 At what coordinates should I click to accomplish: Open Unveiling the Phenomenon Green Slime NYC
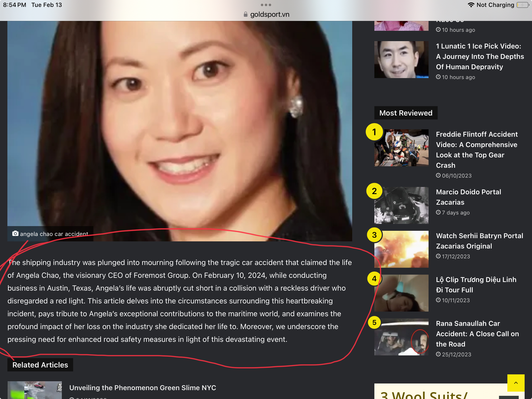143,388
